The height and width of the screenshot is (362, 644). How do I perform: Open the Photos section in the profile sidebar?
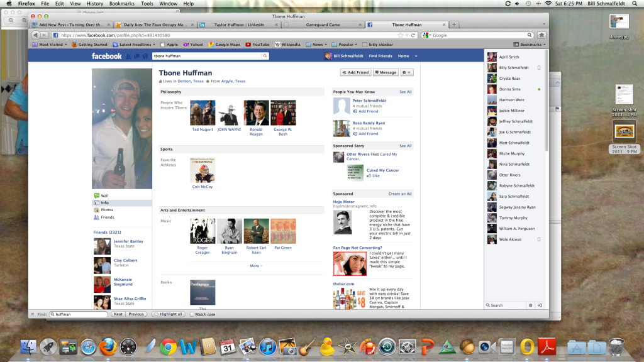pyautogui.click(x=106, y=210)
